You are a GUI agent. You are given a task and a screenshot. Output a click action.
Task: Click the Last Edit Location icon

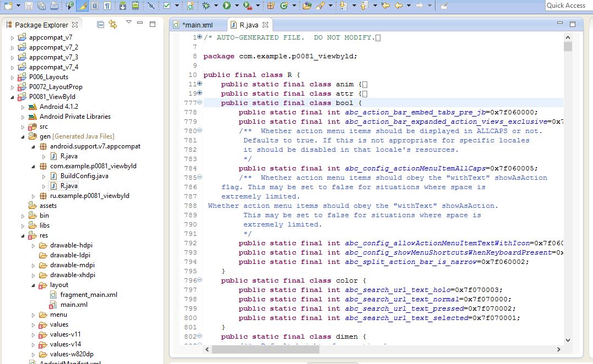(385, 5)
